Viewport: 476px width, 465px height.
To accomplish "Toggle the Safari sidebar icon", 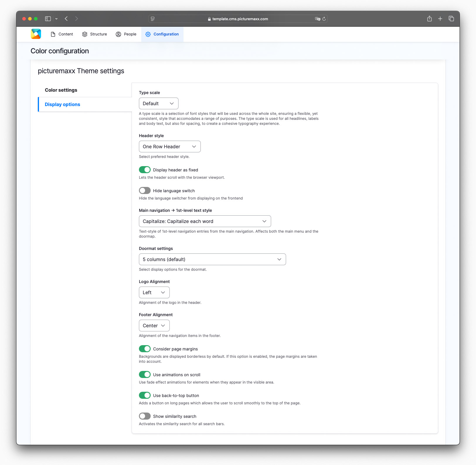I will pyautogui.click(x=48, y=19).
